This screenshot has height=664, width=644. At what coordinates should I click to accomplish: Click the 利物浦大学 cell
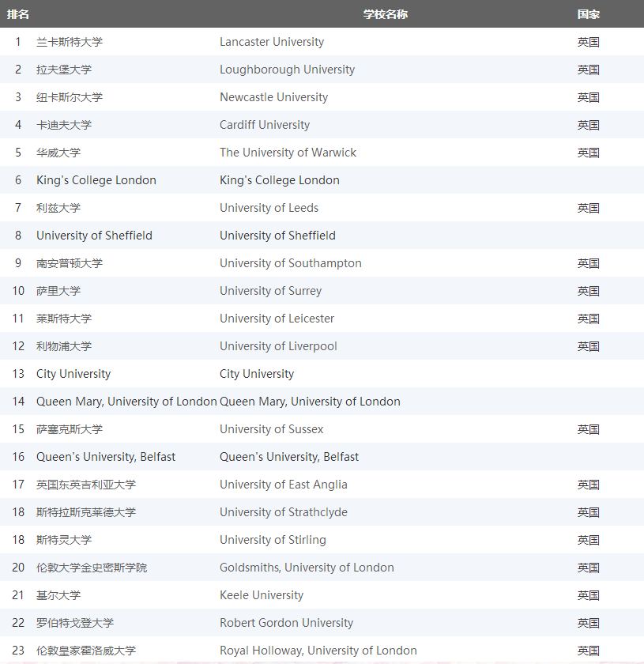point(64,346)
